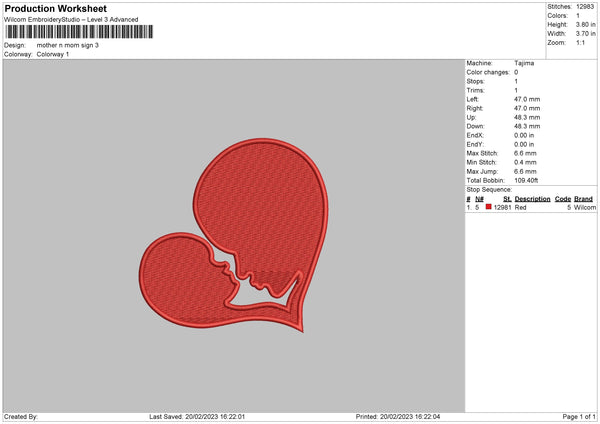Select the Brand column header
Screen dimensions: 600x424
click(584, 199)
